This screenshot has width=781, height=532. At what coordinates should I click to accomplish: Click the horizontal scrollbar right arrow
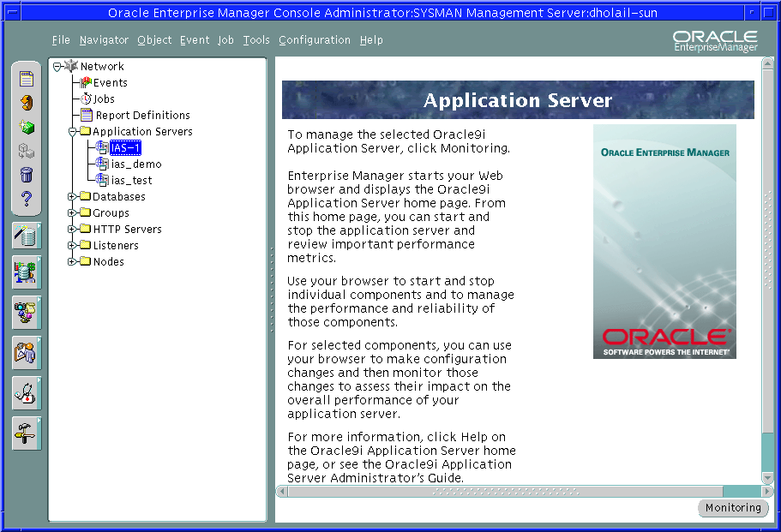pyautogui.click(x=767, y=492)
